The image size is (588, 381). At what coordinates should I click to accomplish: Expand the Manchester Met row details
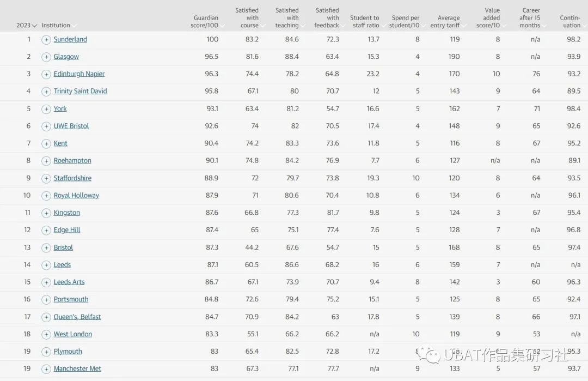click(46, 369)
